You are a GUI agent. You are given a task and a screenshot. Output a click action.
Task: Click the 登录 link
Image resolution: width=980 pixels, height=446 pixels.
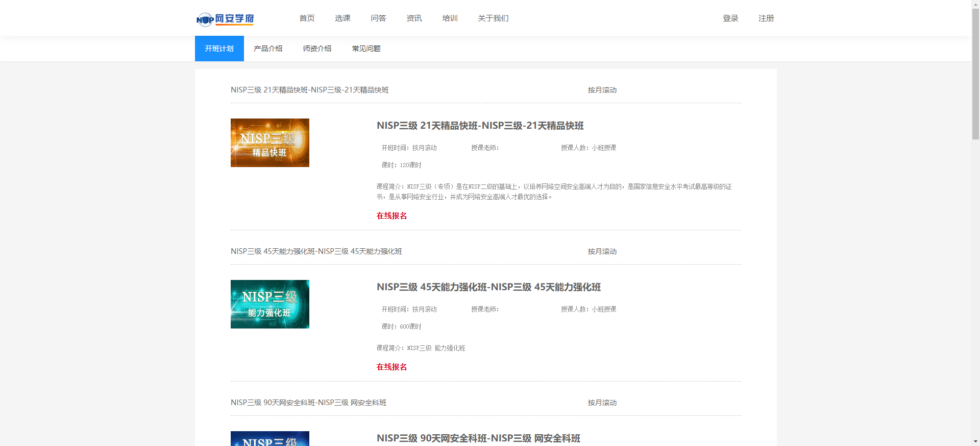[x=730, y=18]
